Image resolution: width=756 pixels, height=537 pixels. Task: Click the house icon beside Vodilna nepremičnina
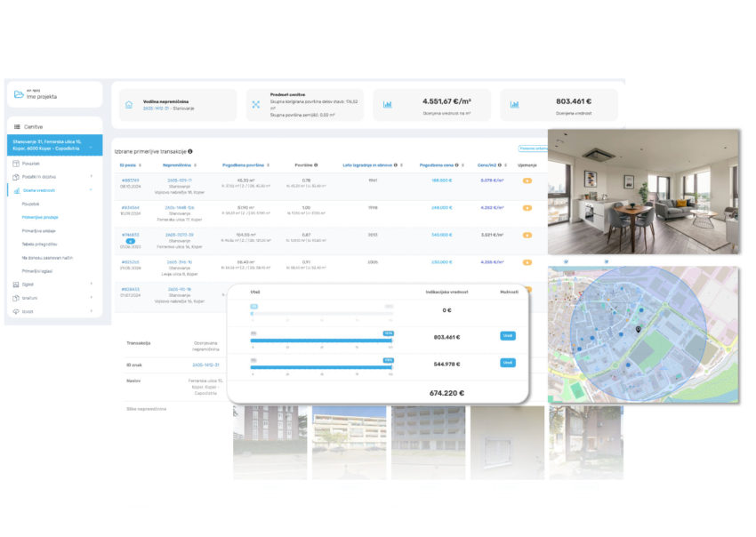coord(128,104)
